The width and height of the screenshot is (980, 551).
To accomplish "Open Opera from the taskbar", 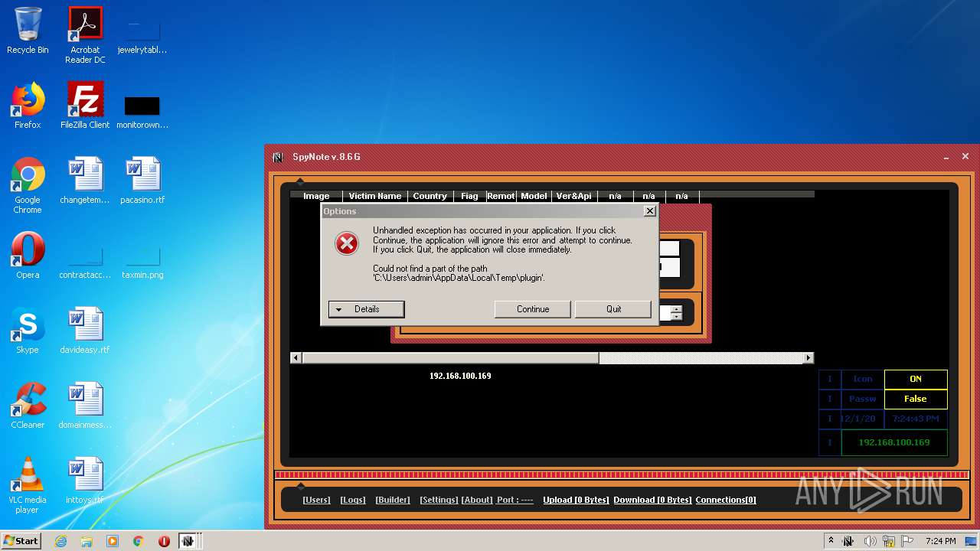I will [164, 541].
